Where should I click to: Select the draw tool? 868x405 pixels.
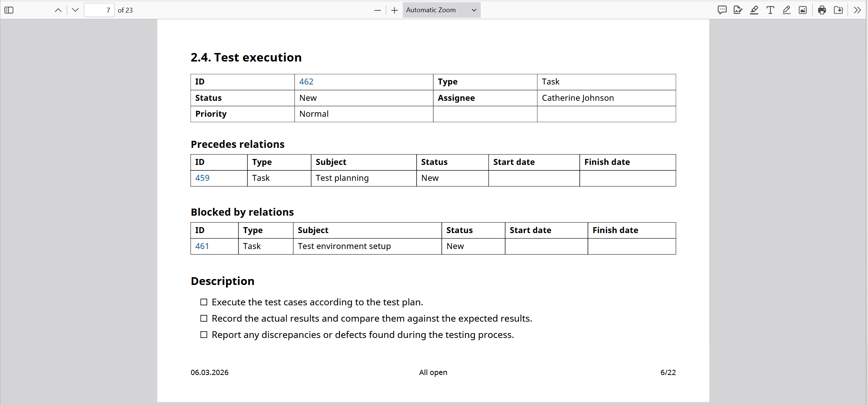click(786, 10)
